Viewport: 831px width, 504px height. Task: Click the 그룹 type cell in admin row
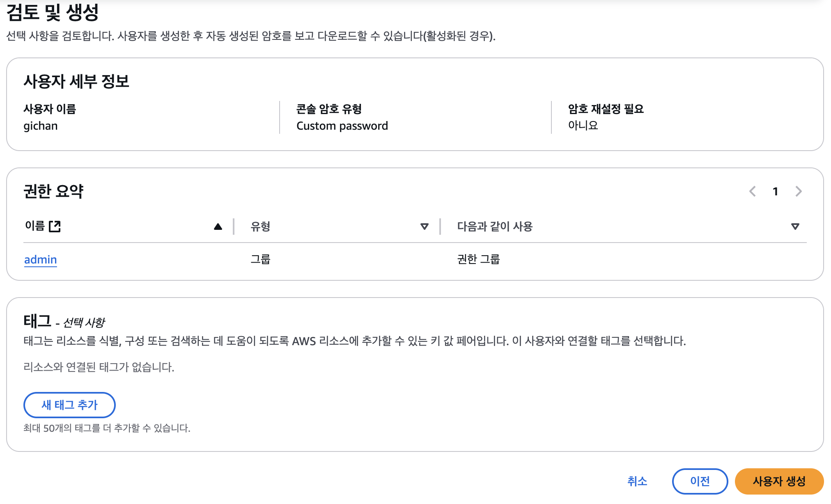pos(260,259)
